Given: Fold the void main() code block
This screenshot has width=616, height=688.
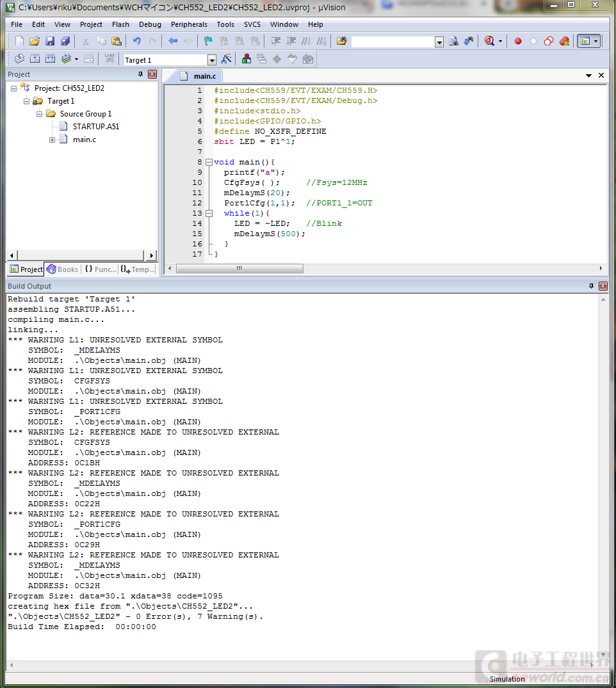Looking at the screenshot, I should point(209,163).
